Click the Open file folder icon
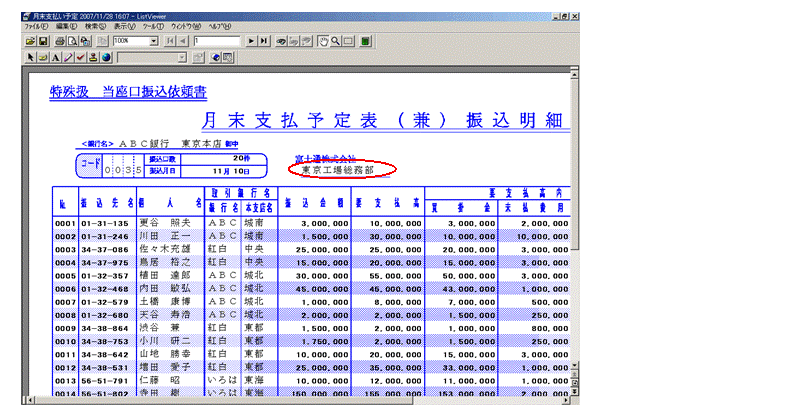 (x=30, y=41)
